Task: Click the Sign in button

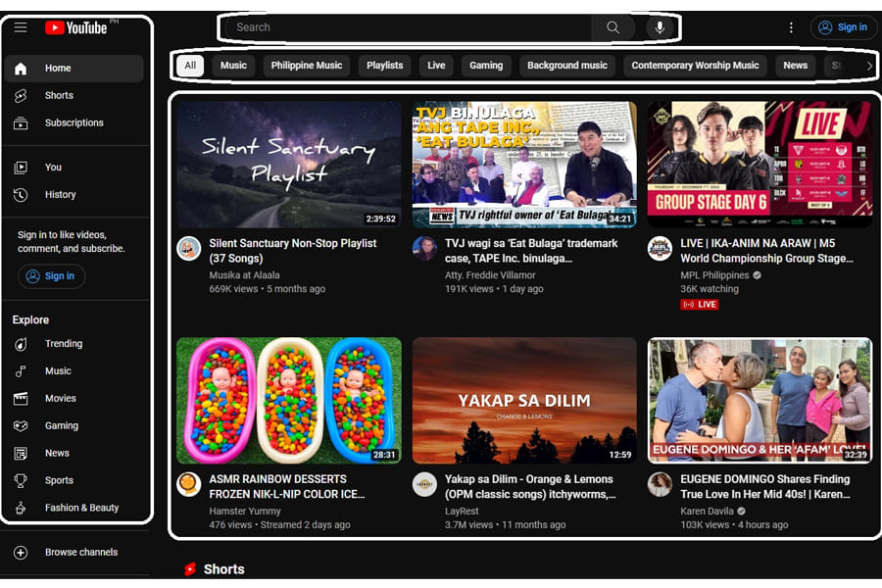Action: point(843,26)
